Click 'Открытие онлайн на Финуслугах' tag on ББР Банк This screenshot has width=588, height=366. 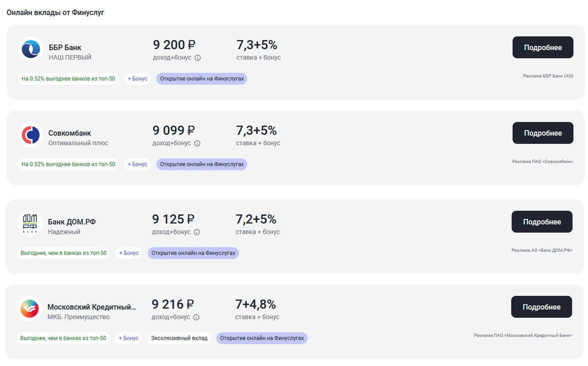click(x=202, y=78)
